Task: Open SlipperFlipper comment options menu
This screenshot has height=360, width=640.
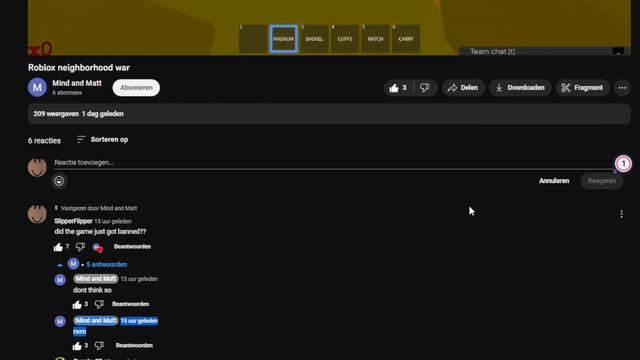Action: 621,214
